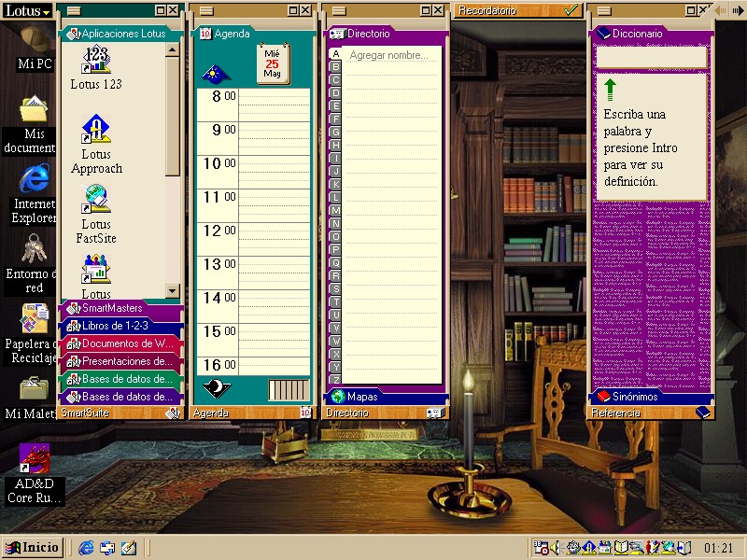Select letter tab G in Directorio

335,132
